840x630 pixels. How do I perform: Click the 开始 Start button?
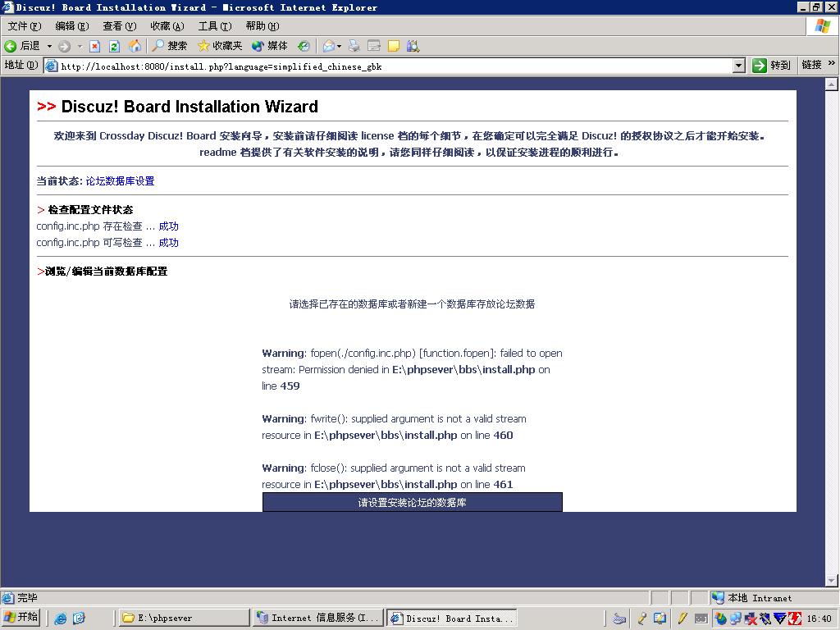(21, 617)
